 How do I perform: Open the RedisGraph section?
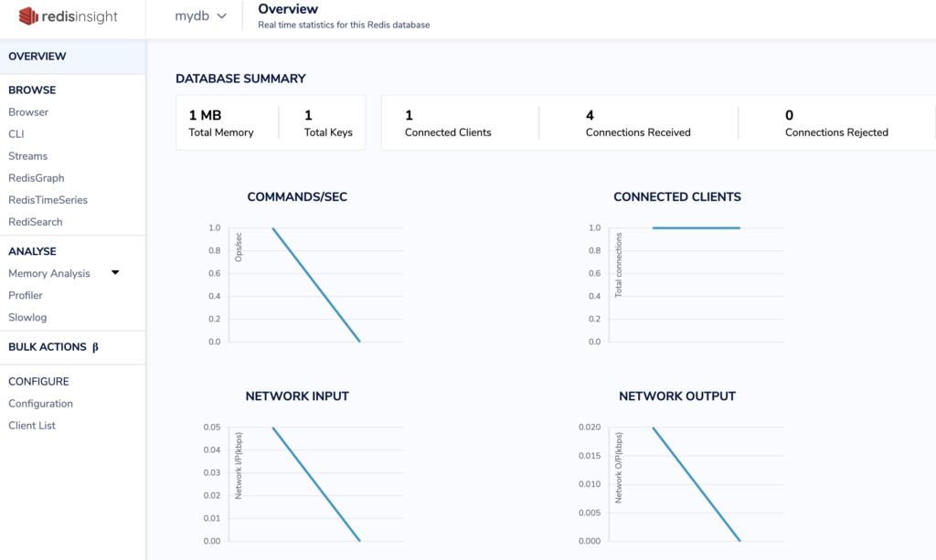[x=37, y=178]
